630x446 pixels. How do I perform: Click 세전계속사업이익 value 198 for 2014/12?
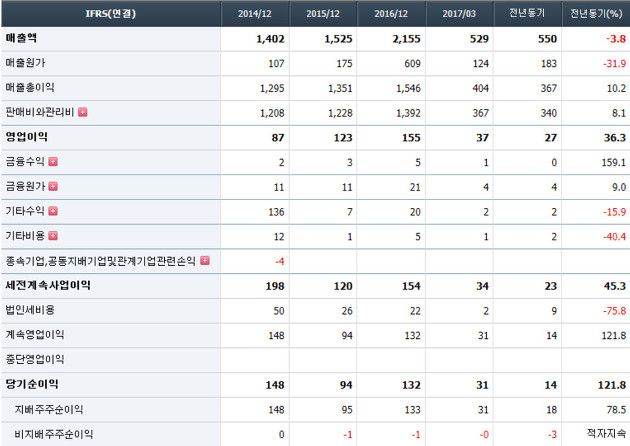(x=275, y=286)
